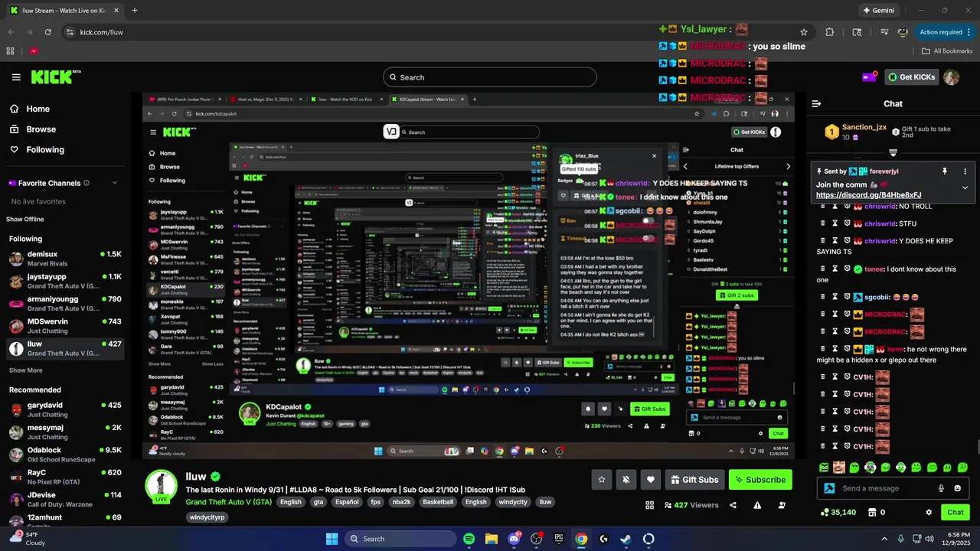The height and width of the screenshot is (551, 980).
Task: Open the hamburger menu beside the Kick logo
Action: 16,77
